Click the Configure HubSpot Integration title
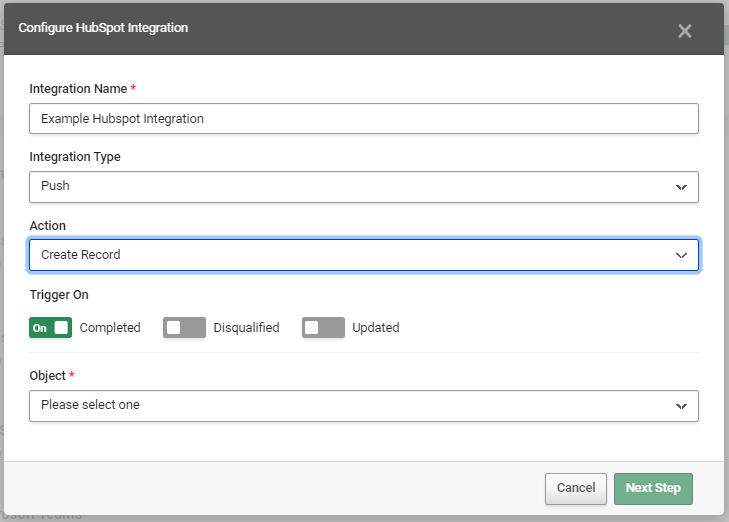This screenshot has height=522, width=729. click(x=103, y=28)
